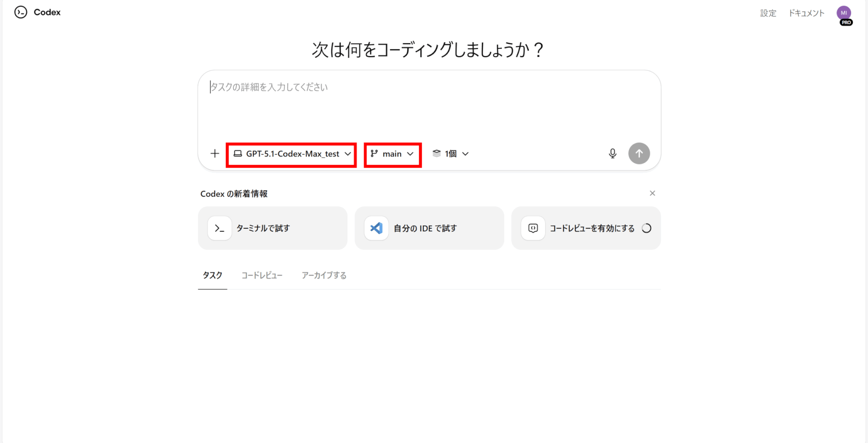Select the アーカイブする tab
This screenshot has width=868, height=443.
coord(324,275)
